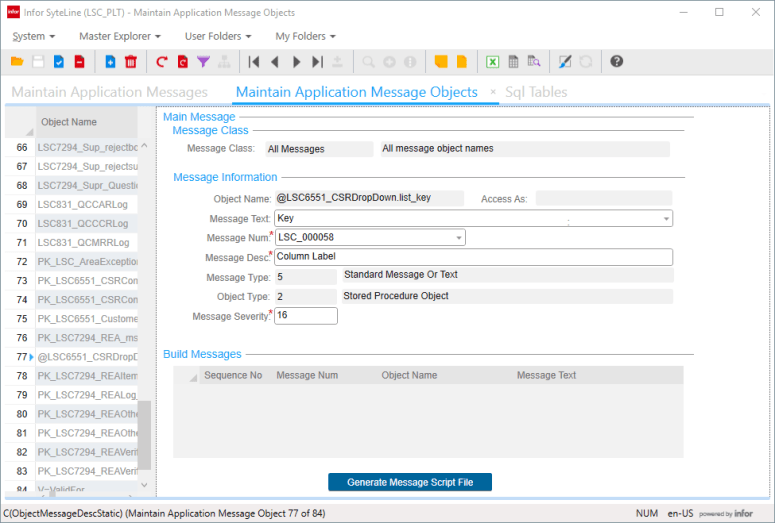Click the greyed magnifier Find icon
The image size is (775, 523).
coord(368,62)
